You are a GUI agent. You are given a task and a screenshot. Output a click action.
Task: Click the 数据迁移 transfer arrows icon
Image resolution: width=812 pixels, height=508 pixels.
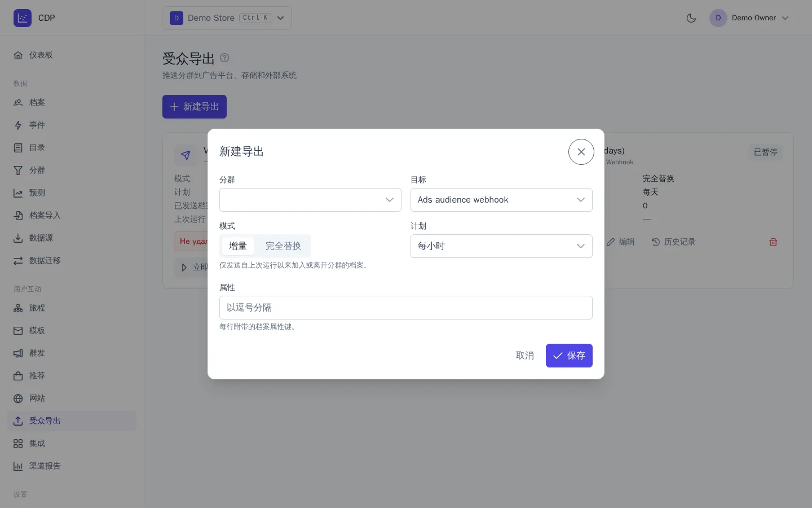click(18, 261)
